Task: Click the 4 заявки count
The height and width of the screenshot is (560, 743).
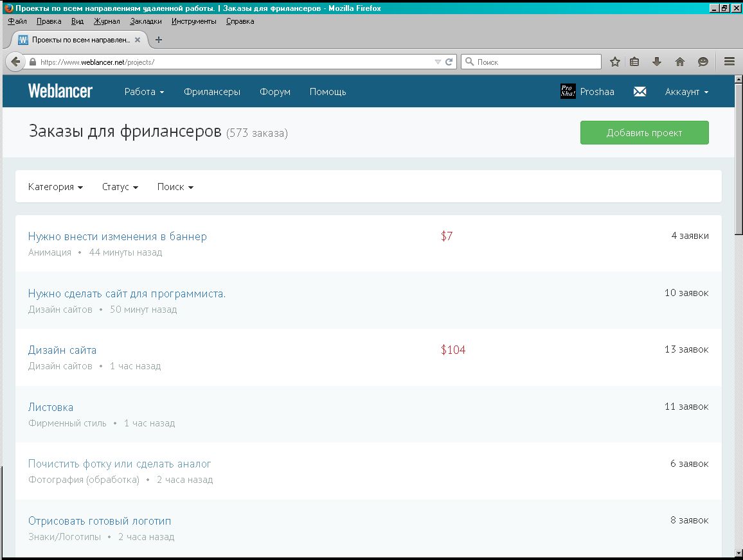Action: [x=690, y=236]
